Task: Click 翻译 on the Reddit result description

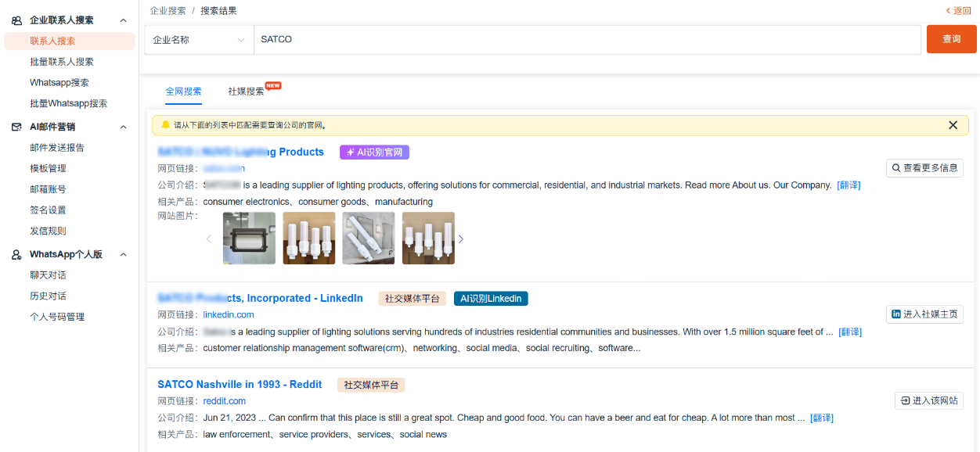Action: pyautogui.click(x=822, y=418)
